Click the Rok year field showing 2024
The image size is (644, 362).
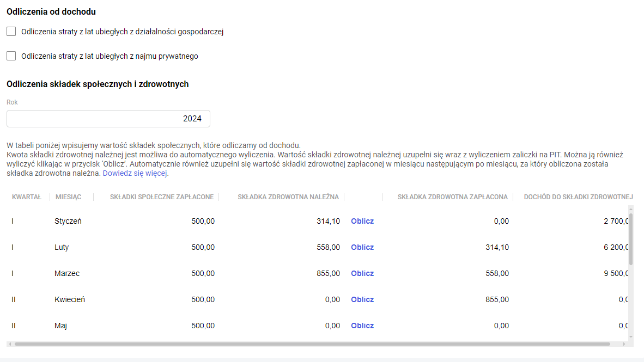click(108, 119)
